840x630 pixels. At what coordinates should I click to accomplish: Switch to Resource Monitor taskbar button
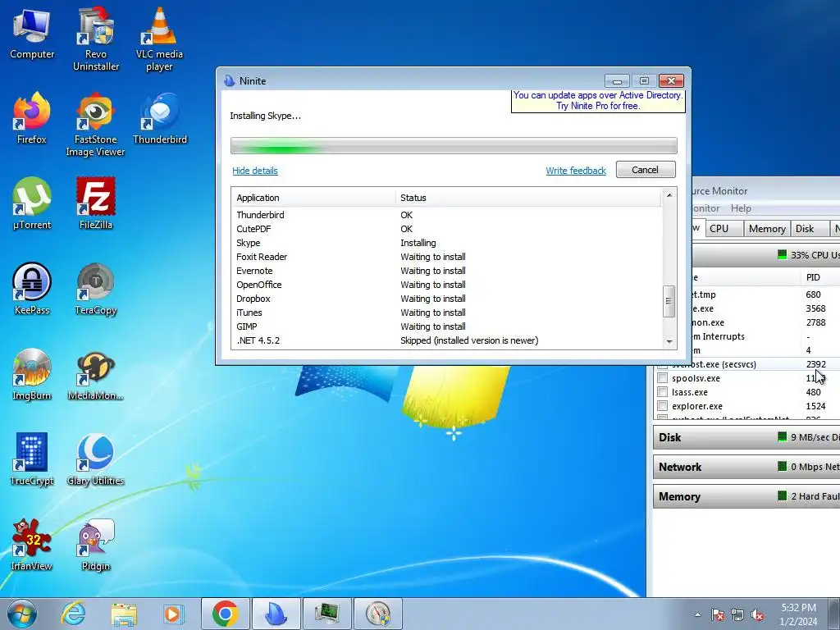pos(327,614)
